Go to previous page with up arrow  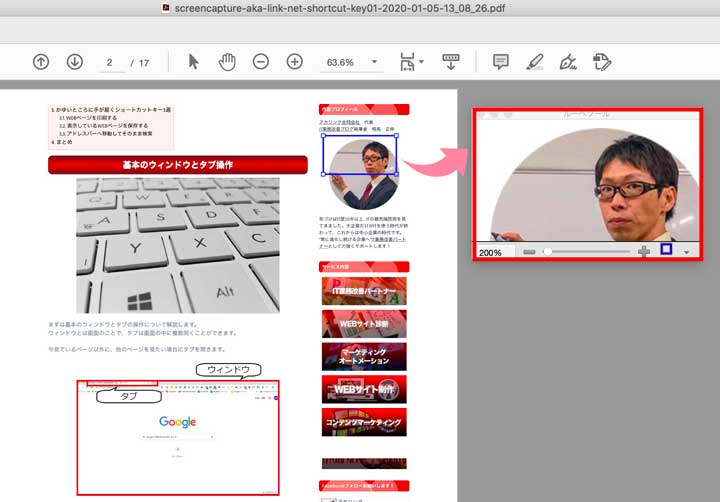(41, 62)
